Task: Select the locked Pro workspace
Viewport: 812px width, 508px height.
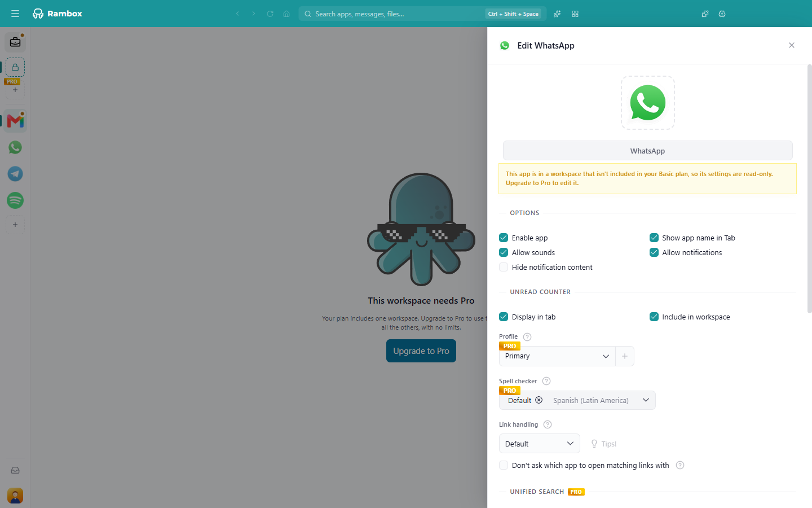Action: (x=15, y=67)
